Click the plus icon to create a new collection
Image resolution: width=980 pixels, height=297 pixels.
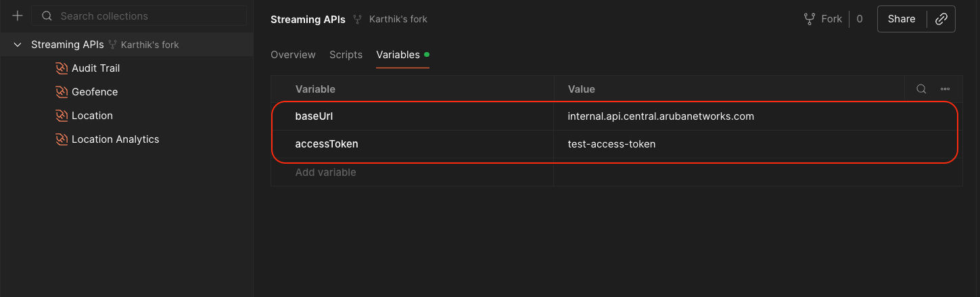[18, 16]
